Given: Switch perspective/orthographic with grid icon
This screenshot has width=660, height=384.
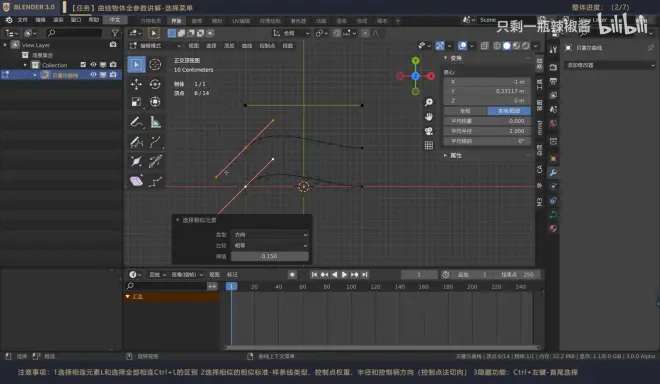Looking at the screenshot, I should 428,145.
